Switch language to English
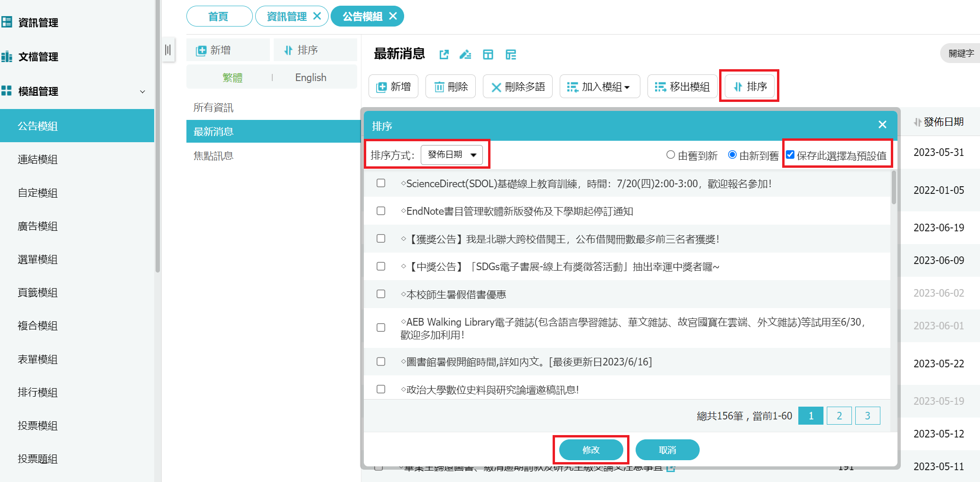 [311, 77]
